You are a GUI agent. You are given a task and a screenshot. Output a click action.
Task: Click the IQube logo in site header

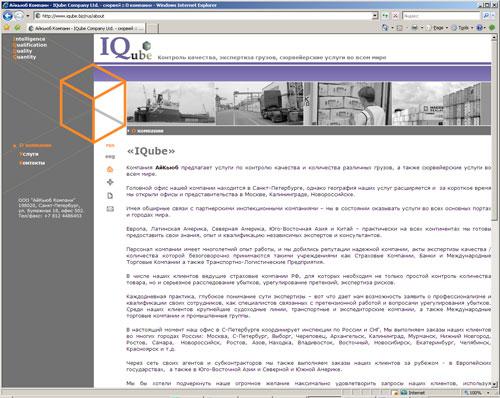pos(126,49)
